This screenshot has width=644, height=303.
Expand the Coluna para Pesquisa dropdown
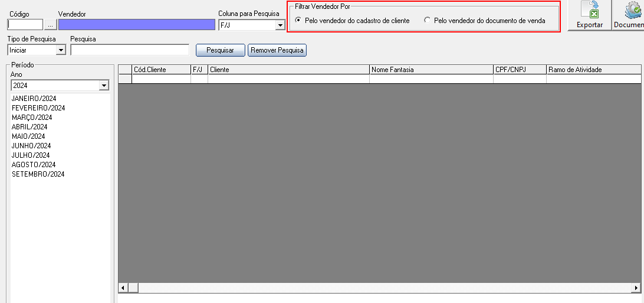point(280,25)
